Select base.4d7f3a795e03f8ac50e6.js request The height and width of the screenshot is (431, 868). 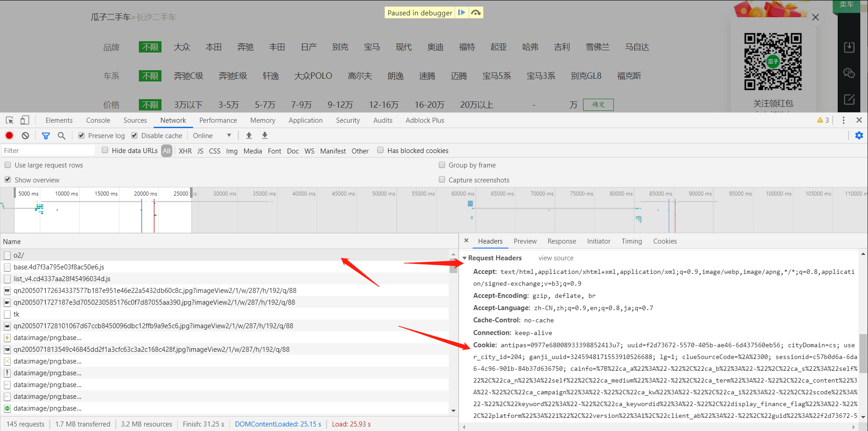225,267
